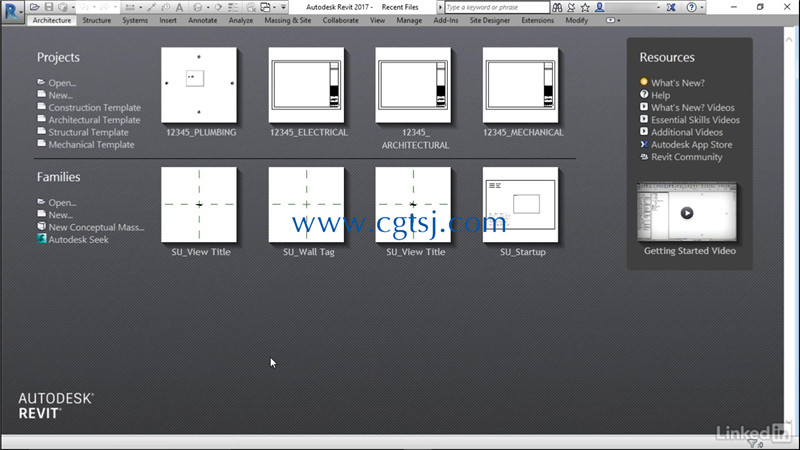Open the Default 3D View icon

coord(197,7)
